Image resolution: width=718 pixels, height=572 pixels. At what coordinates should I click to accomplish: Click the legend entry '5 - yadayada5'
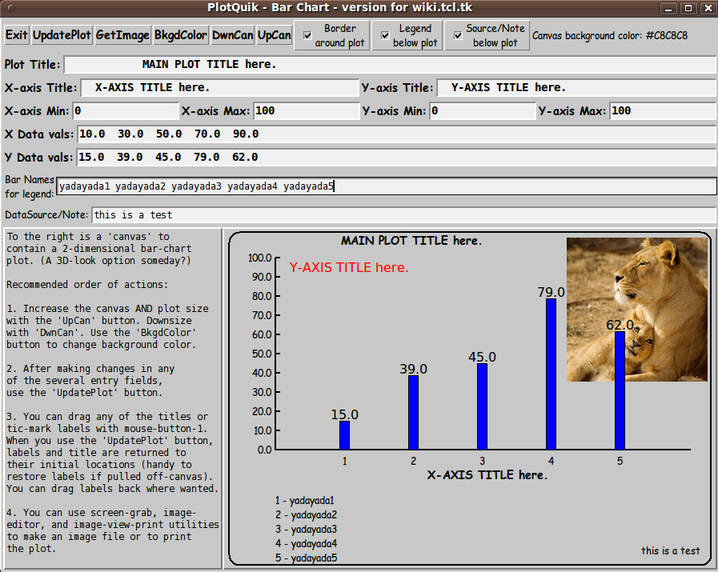coord(306,558)
